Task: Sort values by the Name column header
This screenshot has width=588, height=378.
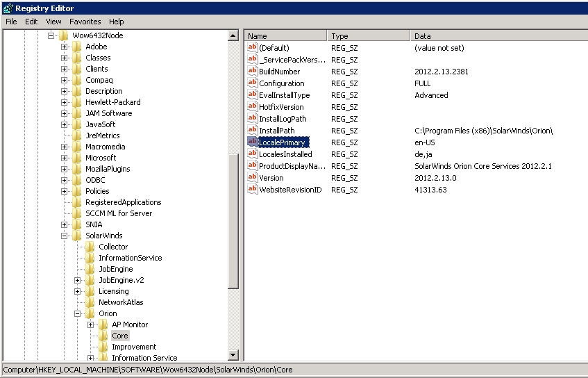Action: tap(286, 36)
